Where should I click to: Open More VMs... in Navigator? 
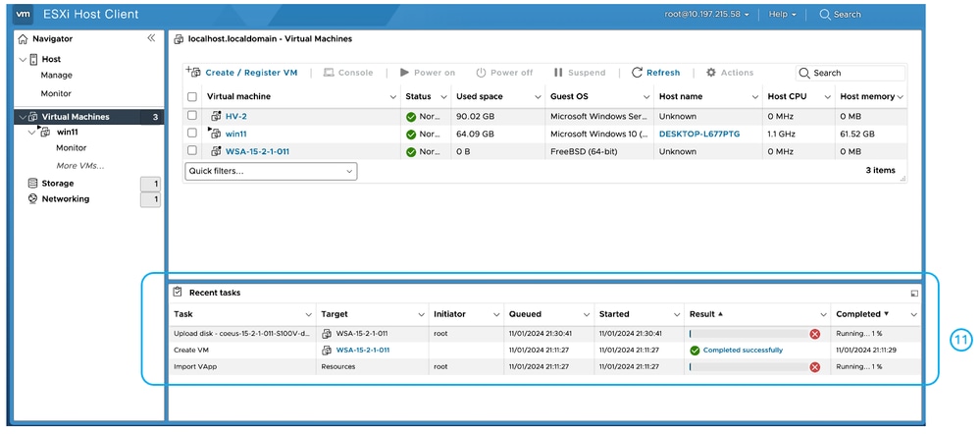80,166
